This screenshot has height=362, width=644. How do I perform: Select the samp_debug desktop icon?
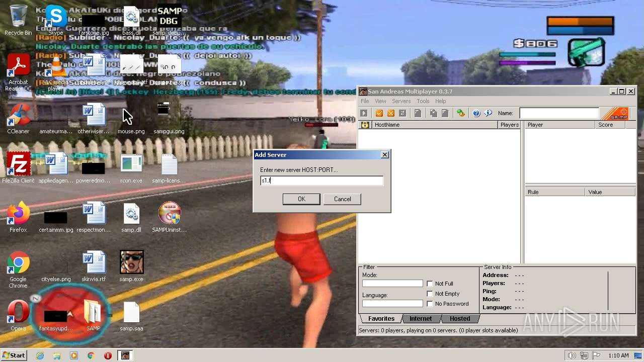tap(169, 21)
